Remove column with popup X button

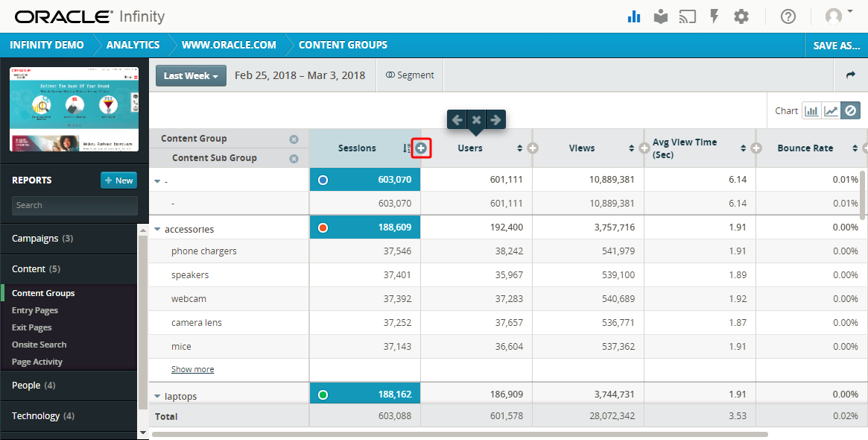click(476, 119)
